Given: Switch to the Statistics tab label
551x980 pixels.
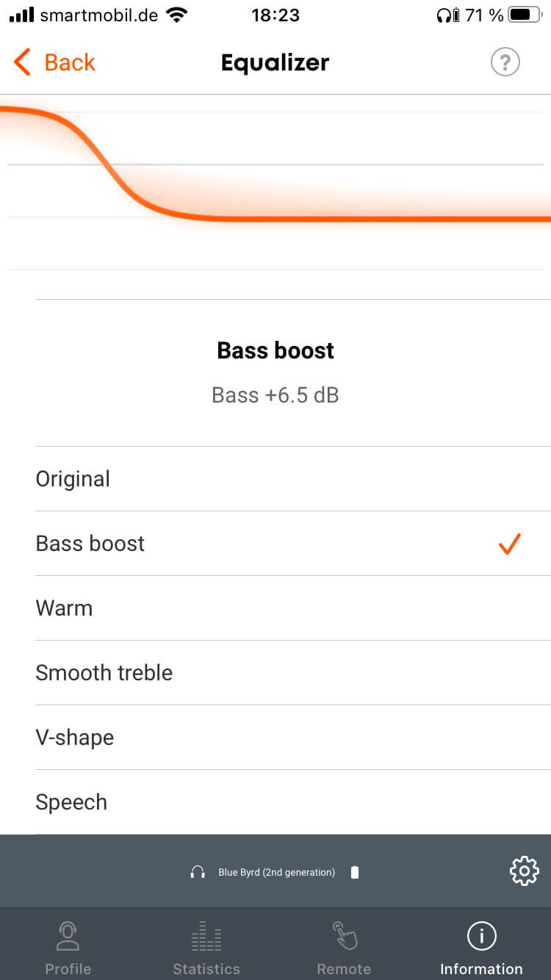Looking at the screenshot, I should point(206,969).
